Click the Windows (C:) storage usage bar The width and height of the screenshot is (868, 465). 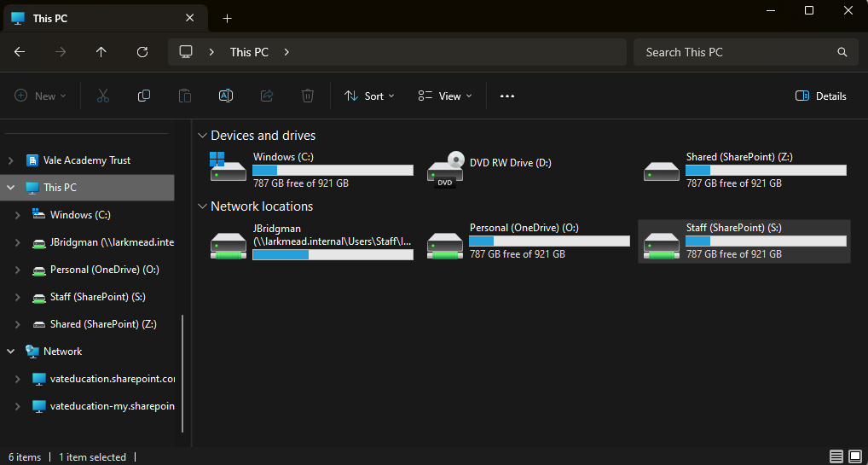pyautogui.click(x=333, y=170)
